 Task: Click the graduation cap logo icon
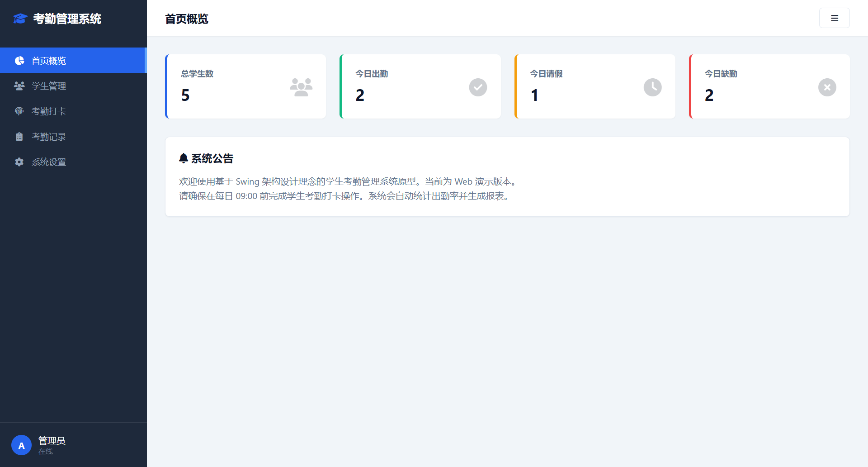(20, 19)
